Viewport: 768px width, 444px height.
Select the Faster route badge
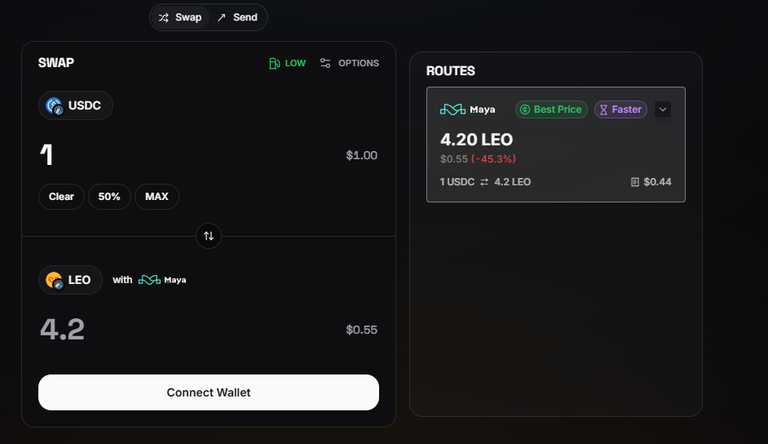pos(621,109)
